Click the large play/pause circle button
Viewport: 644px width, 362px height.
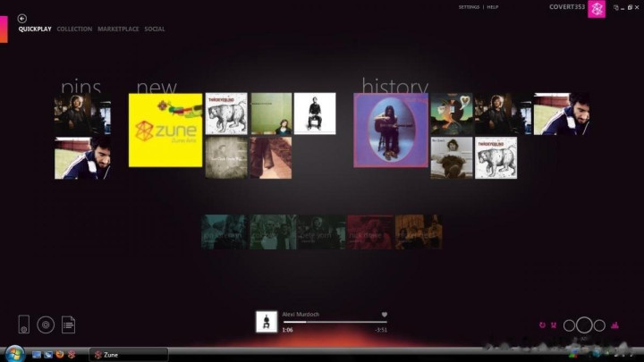584,325
